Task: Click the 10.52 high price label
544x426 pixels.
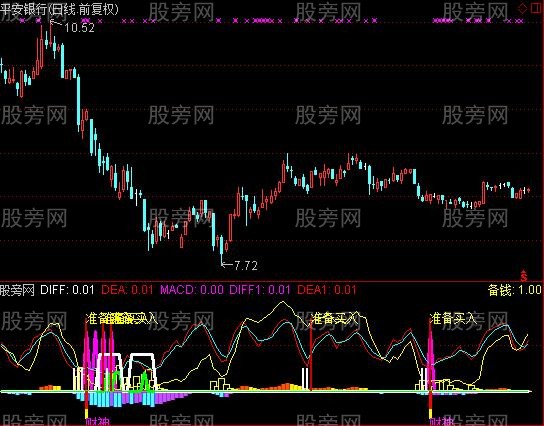Action: point(79,28)
